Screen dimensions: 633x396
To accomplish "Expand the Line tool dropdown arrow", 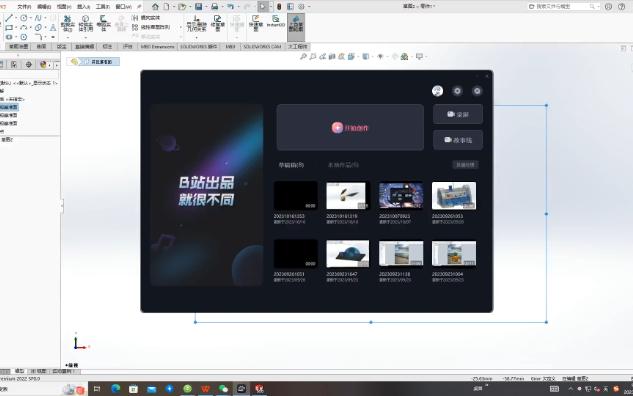I will tap(16, 18).
